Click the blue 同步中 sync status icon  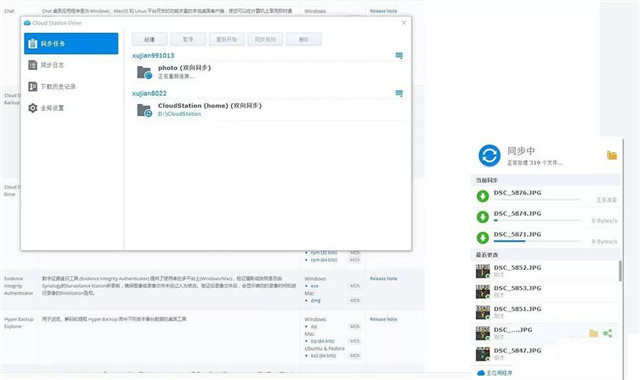pyautogui.click(x=489, y=156)
